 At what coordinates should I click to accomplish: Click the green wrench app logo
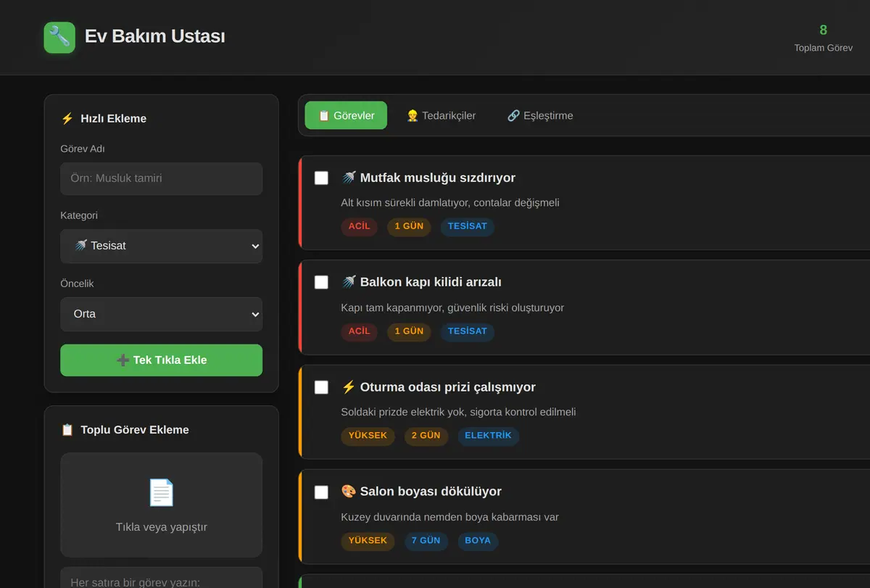click(59, 37)
